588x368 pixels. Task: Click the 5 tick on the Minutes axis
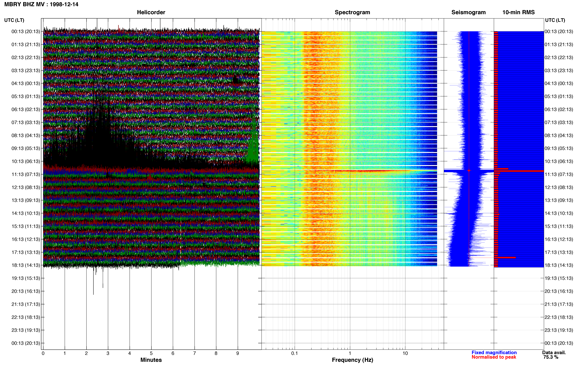point(151,353)
